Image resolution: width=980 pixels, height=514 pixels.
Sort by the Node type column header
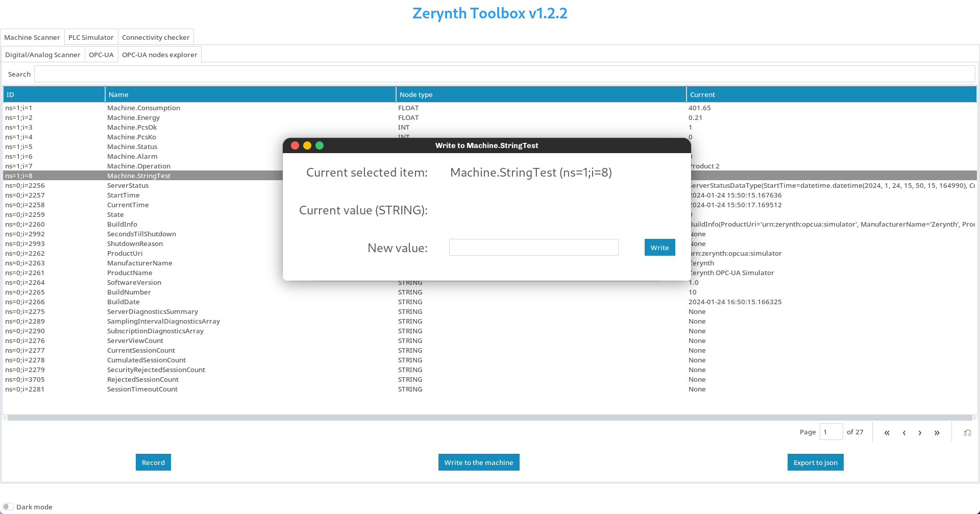point(541,94)
